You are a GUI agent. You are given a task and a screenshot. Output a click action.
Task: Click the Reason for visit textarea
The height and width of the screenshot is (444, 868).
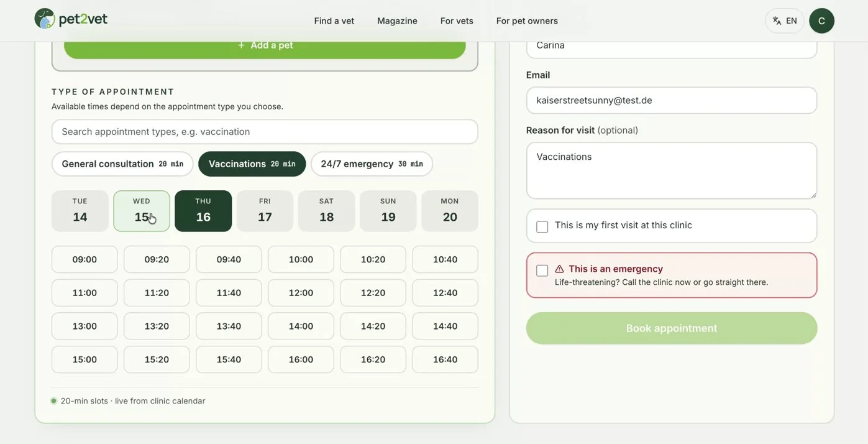[672, 170]
